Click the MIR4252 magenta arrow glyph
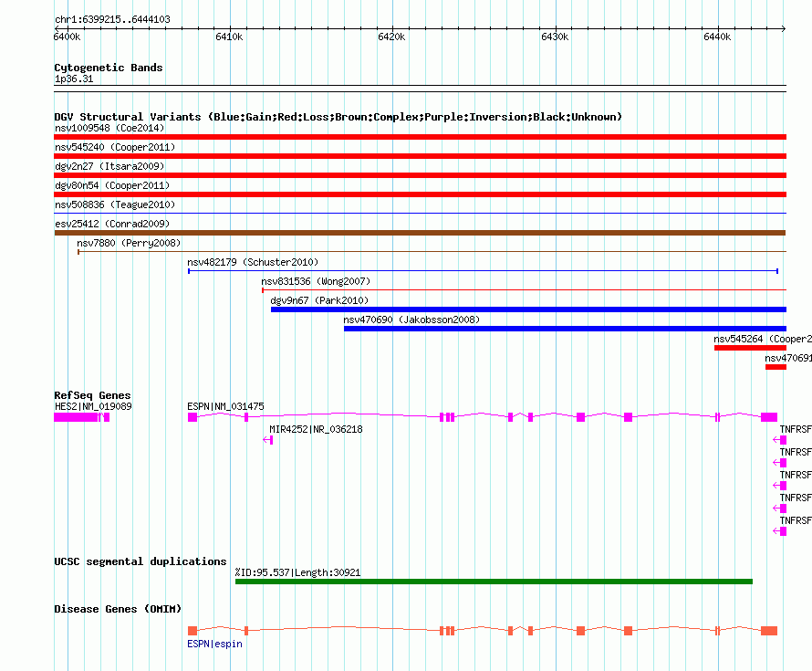Image resolution: width=812 pixels, height=671 pixels. (x=267, y=440)
